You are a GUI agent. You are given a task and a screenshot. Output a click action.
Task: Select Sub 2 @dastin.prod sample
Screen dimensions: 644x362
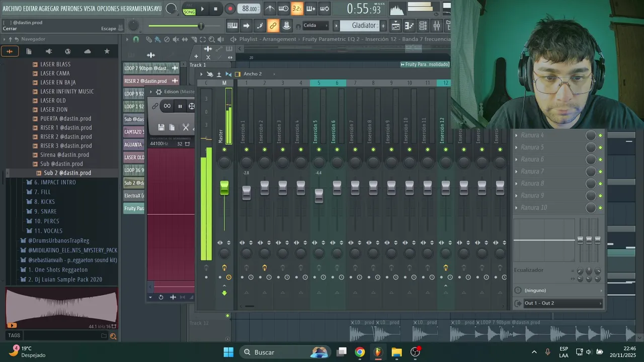67,173
